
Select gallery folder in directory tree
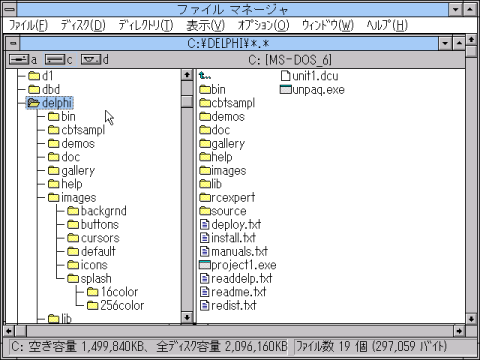tap(71, 171)
